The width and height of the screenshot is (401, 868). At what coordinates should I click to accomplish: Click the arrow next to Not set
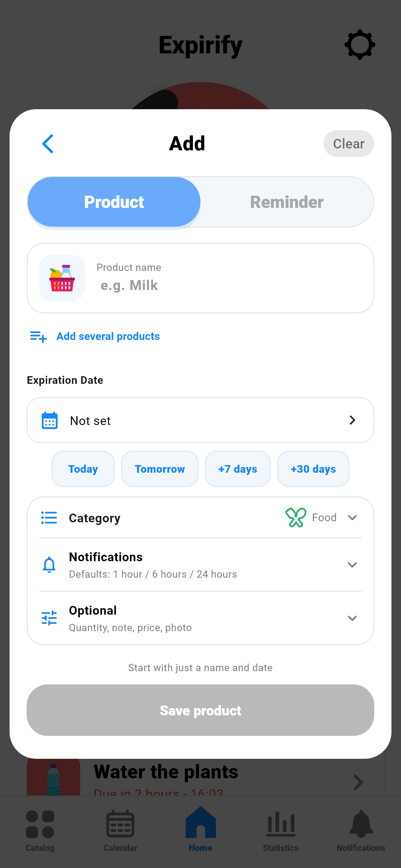[x=352, y=420]
